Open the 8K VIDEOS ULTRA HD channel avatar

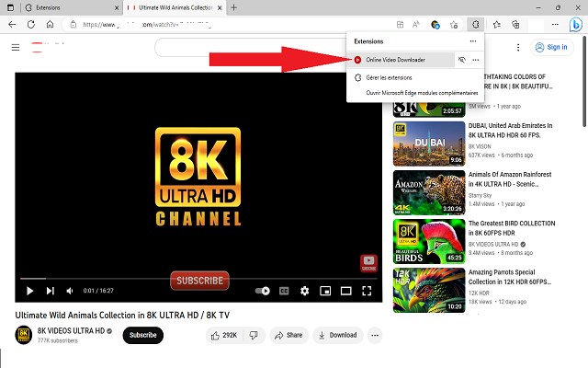(x=23, y=335)
